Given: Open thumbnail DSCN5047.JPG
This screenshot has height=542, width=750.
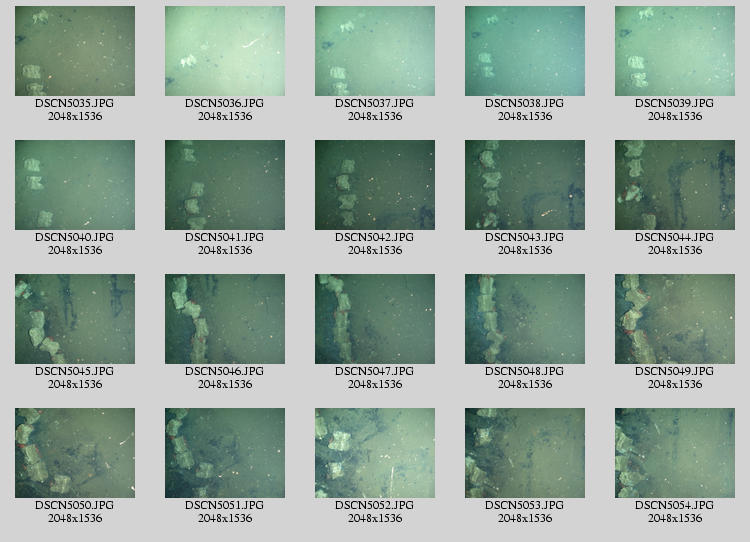Looking at the screenshot, I should point(375,319).
